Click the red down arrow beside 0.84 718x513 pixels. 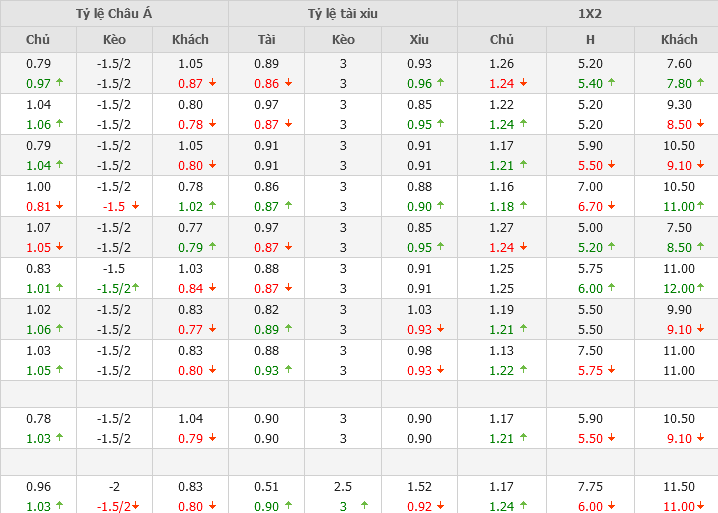click(211, 289)
